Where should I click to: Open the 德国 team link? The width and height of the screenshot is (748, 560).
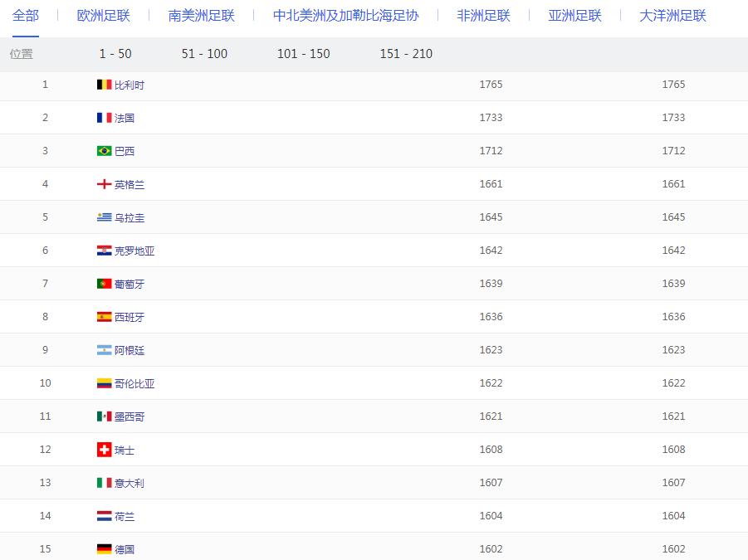point(125,549)
